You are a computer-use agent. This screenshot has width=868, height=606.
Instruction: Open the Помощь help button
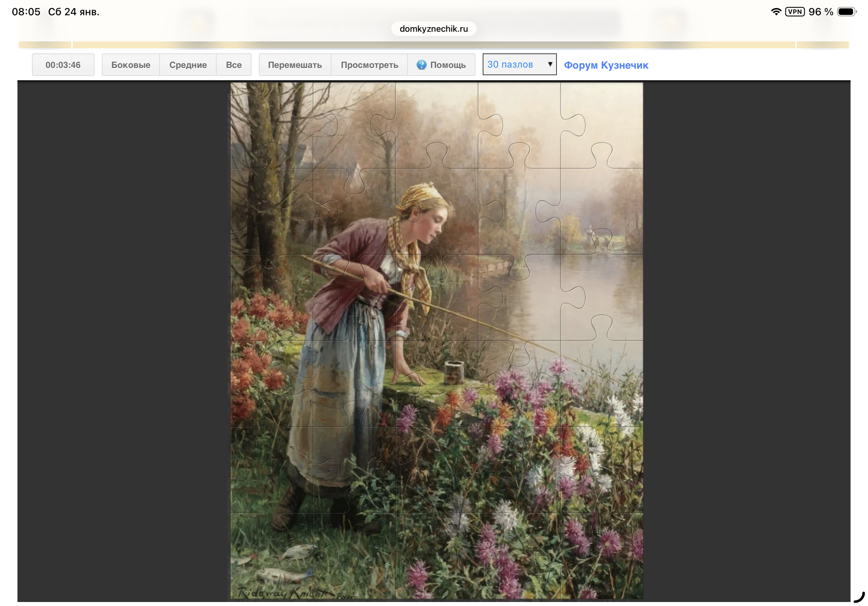(x=442, y=65)
